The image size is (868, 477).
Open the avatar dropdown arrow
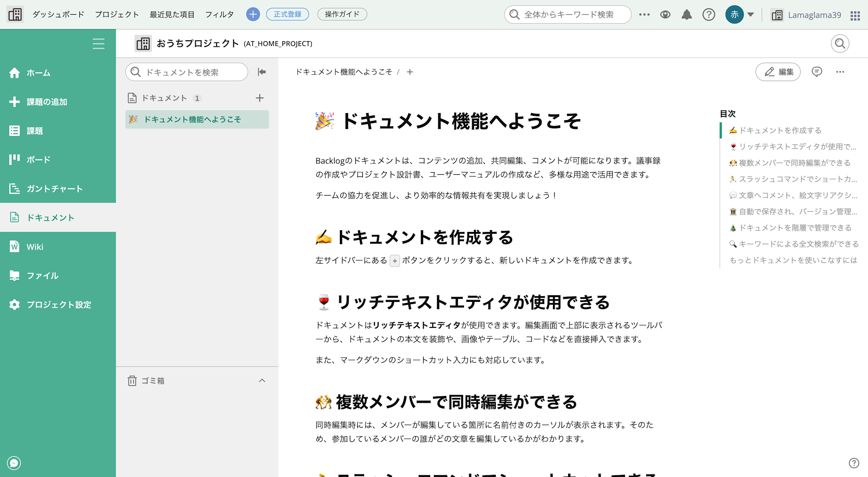[x=750, y=14]
